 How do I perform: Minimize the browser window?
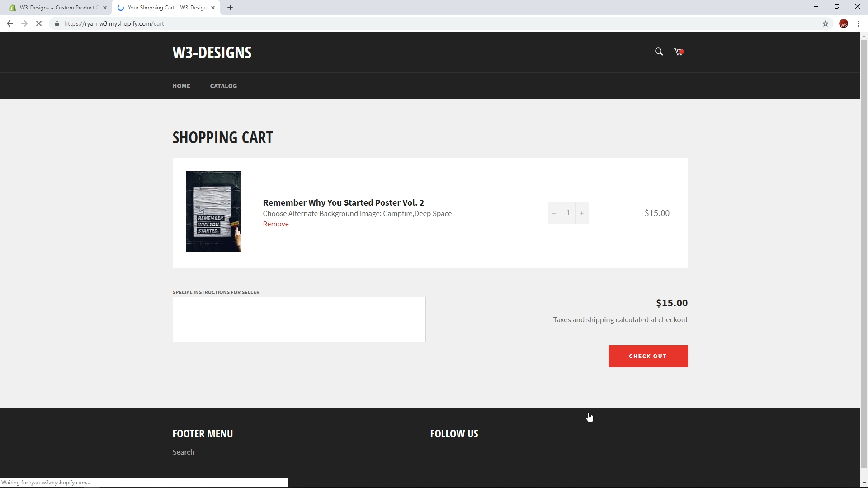click(x=816, y=7)
